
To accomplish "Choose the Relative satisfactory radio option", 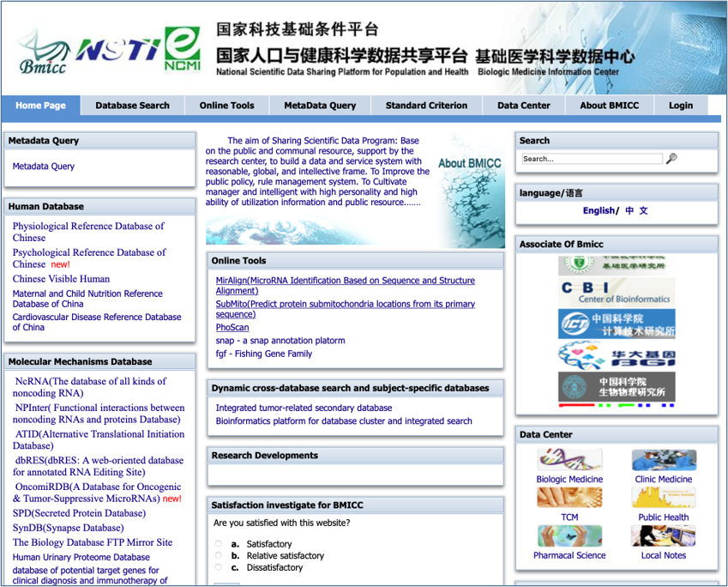I will 219,556.
